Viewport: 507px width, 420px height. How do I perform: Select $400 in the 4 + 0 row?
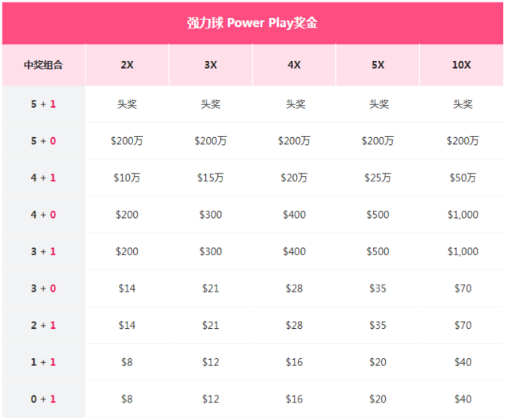(x=294, y=215)
